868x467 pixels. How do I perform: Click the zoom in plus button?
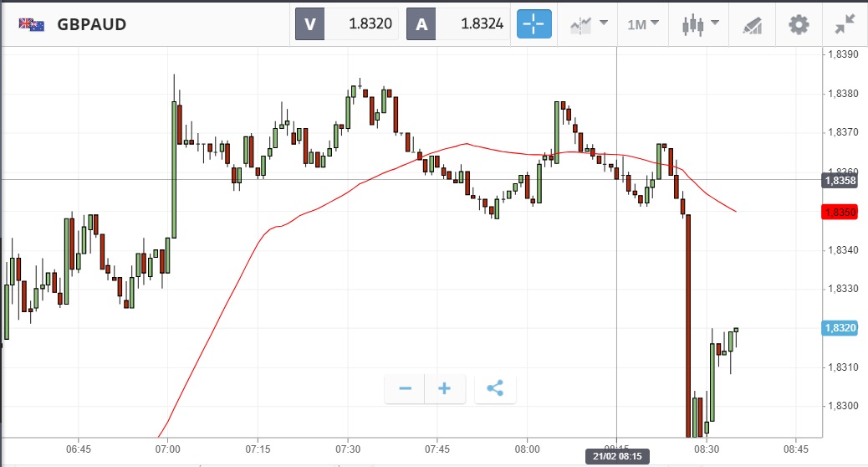click(445, 388)
